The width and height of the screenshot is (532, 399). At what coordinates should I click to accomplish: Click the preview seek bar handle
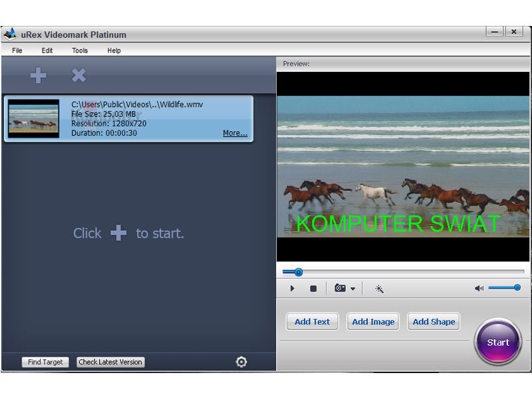click(x=298, y=272)
